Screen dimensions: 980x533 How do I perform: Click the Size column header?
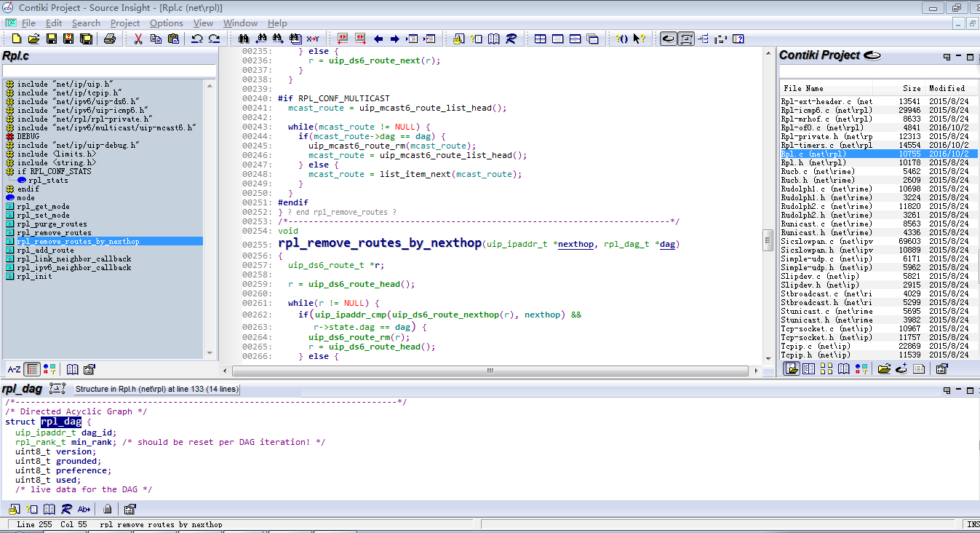point(911,88)
